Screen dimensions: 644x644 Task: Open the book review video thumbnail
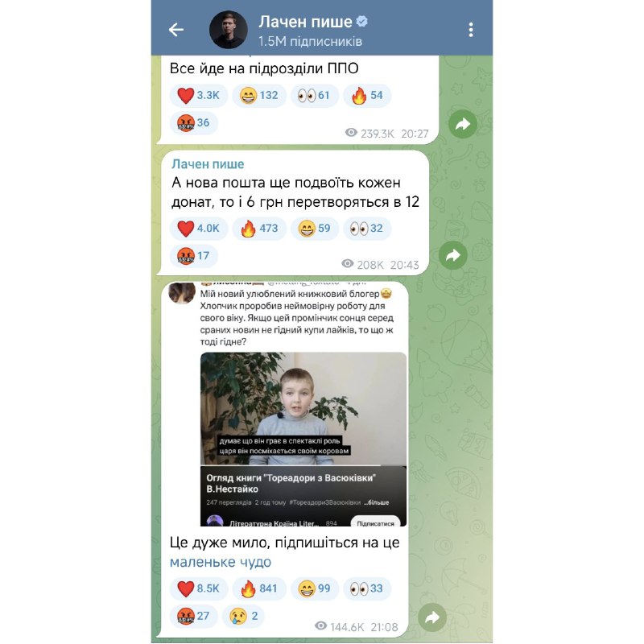pyautogui.click(x=303, y=408)
